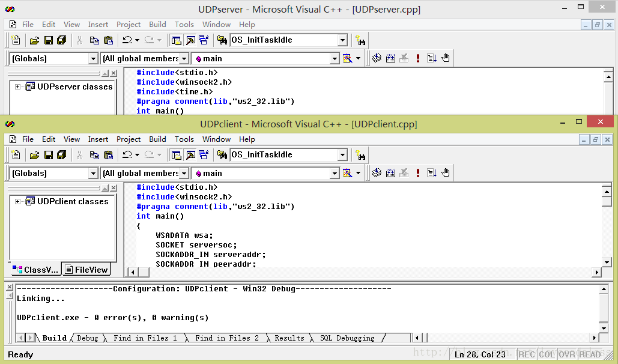Switch to ClassView tab in UDPclient workspace
This screenshot has width=618, height=364.
point(35,270)
